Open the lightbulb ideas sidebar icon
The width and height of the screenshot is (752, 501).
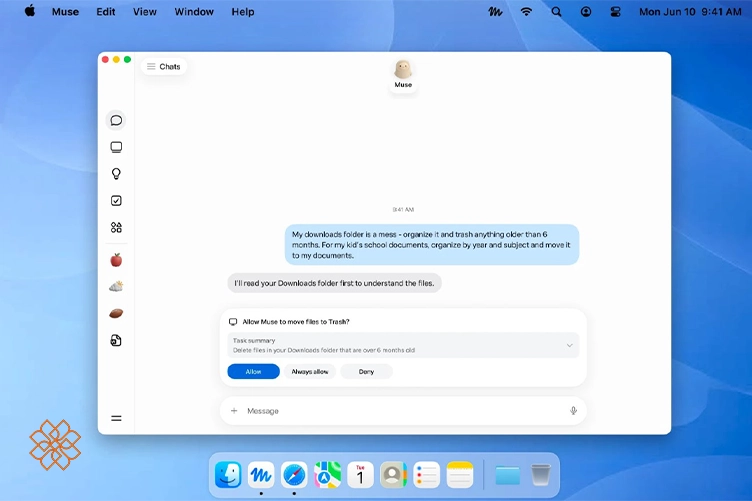(x=116, y=174)
